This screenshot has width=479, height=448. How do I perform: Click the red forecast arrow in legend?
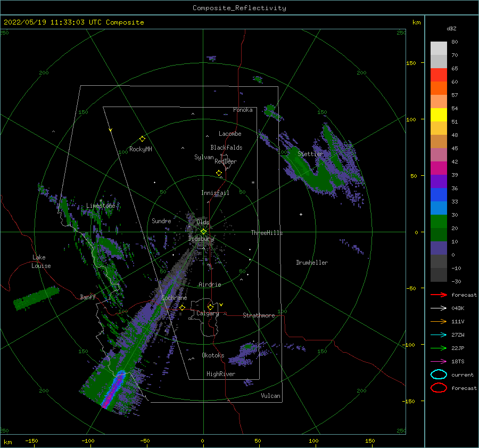click(x=439, y=295)
